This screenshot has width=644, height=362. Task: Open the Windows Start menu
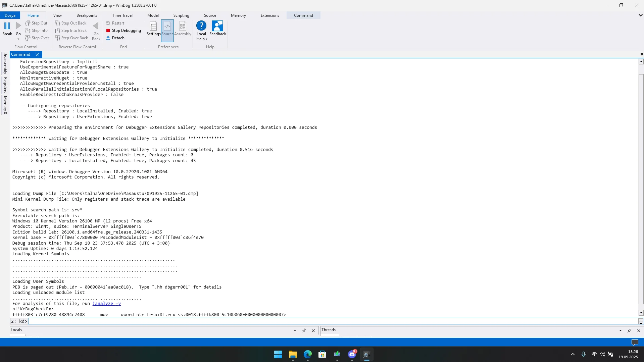(x=278, y=355)
